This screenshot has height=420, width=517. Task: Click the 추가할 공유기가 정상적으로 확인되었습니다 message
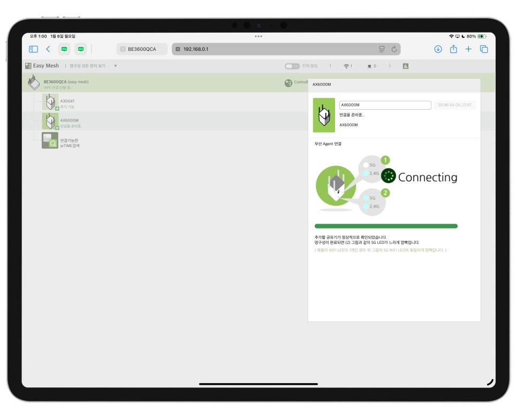[351, 237]
